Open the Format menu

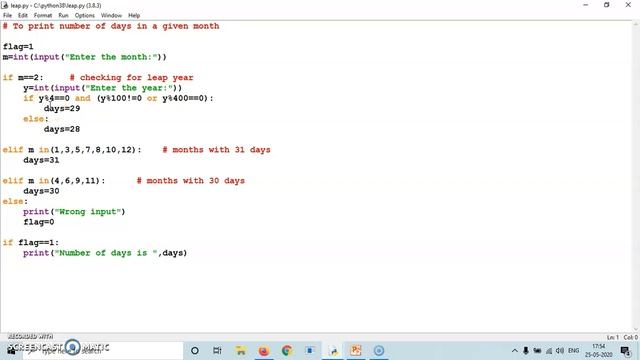pos(43,16)
